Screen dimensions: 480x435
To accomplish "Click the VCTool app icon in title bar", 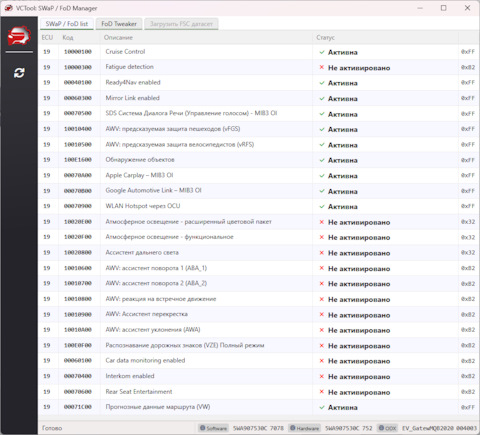I will (8, 8).
